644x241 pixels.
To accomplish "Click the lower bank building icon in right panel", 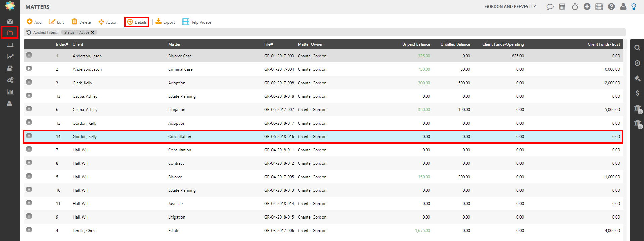I will [x=638, y=124].
